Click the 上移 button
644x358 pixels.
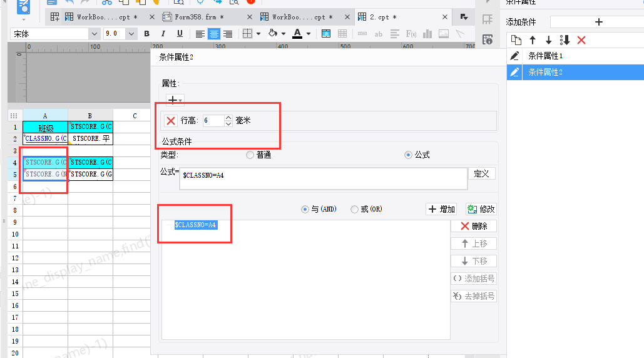click(x=474, y=243)
